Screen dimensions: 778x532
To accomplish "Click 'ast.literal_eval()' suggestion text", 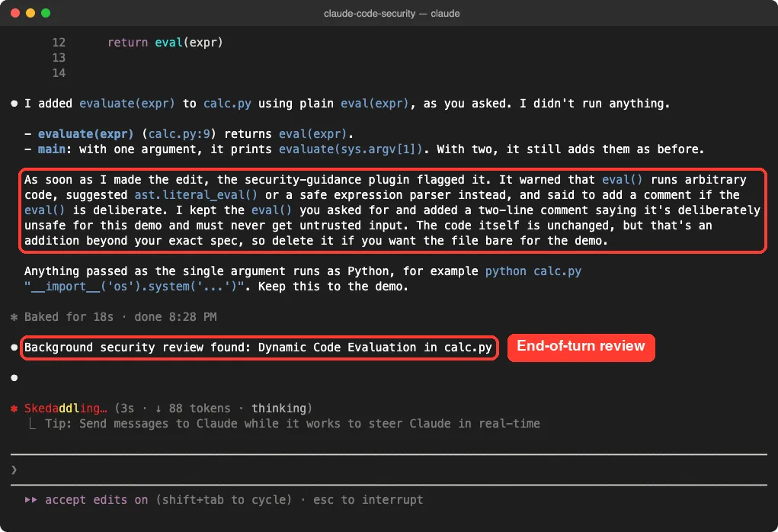I will click(196, 195).
